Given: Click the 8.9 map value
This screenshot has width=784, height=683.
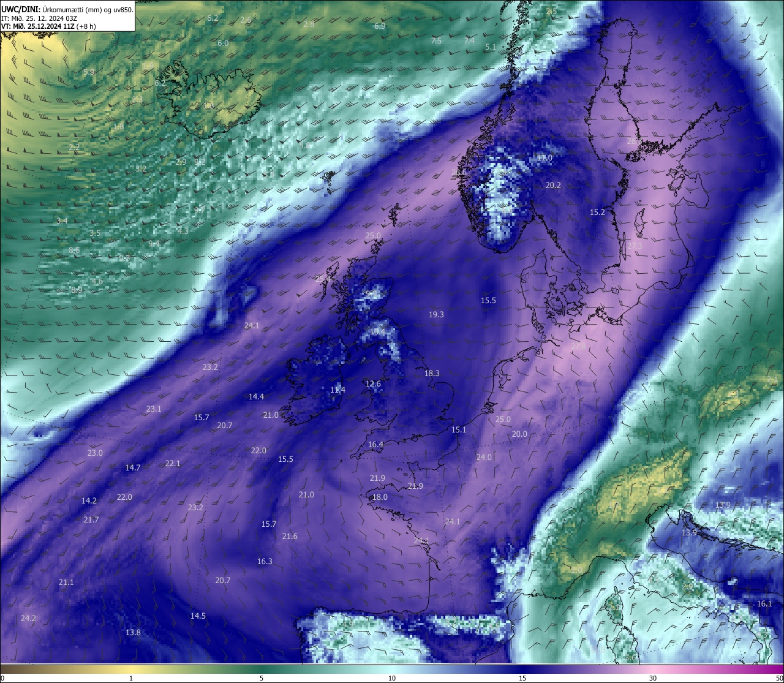Looking at the screenshot, I should click(77, 290).
